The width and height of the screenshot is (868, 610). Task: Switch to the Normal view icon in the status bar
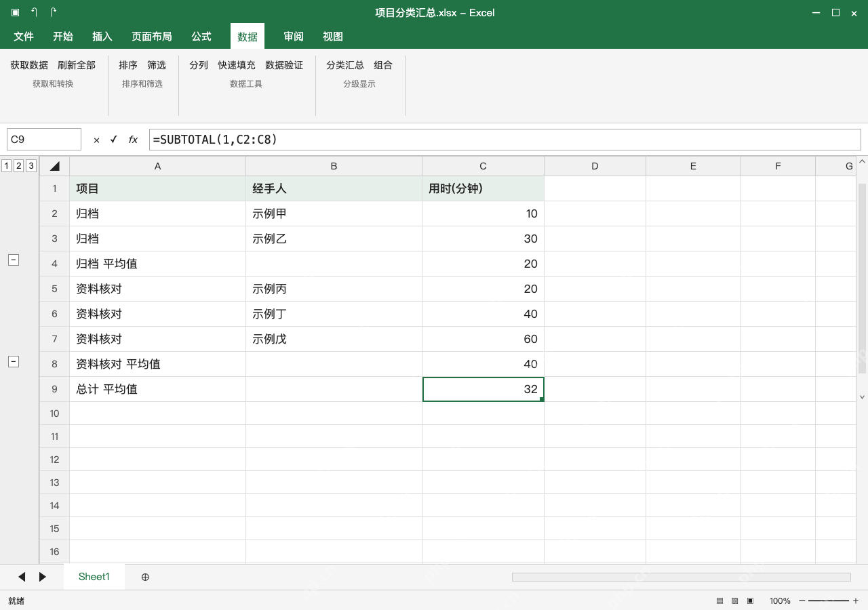point(720,601)
